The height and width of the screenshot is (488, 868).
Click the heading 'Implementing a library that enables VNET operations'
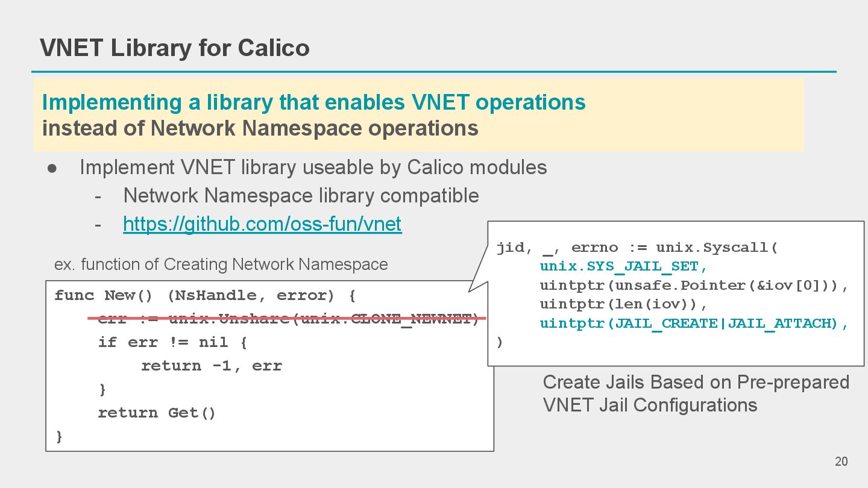(x=313, y=102)
